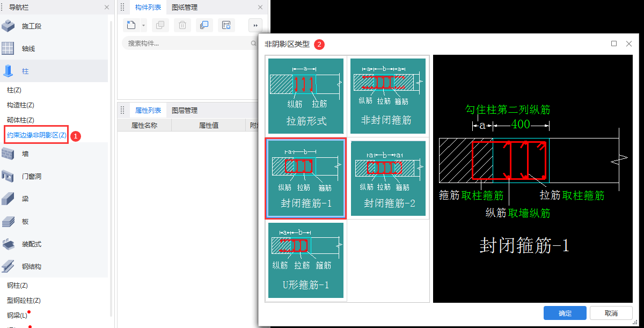Expand more toolbar tools with double-arrow button
This screenshot has width=644, height=328.
pos(255,25)
